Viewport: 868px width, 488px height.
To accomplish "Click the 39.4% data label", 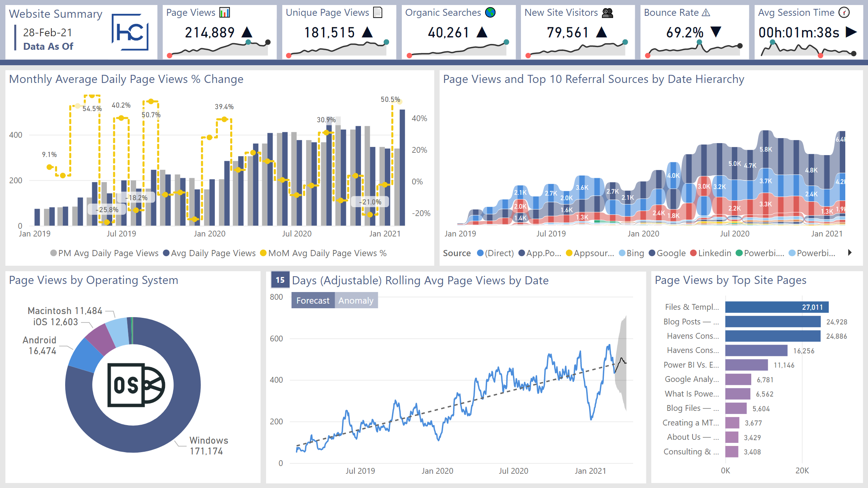I will tap(224, 107).
